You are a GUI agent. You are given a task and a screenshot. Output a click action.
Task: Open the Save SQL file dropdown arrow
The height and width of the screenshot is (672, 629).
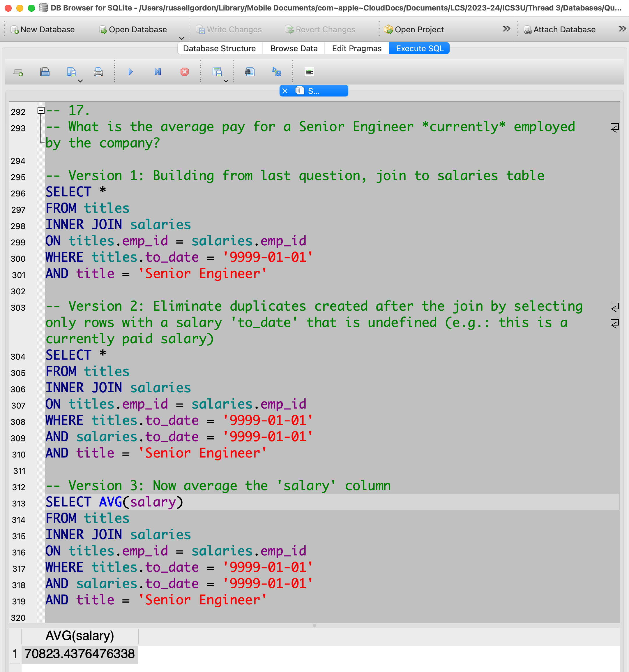point(80,81)
